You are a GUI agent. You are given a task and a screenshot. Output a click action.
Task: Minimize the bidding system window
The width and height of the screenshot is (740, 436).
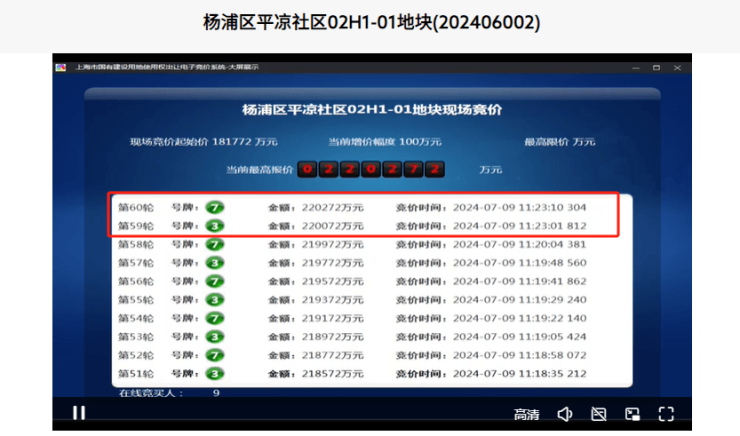tap(634, 67)
